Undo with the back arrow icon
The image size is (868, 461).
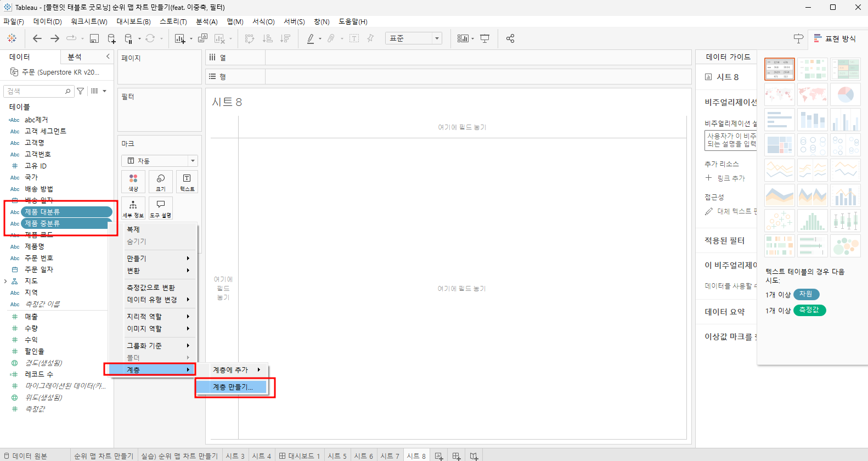tap(37, 38)
